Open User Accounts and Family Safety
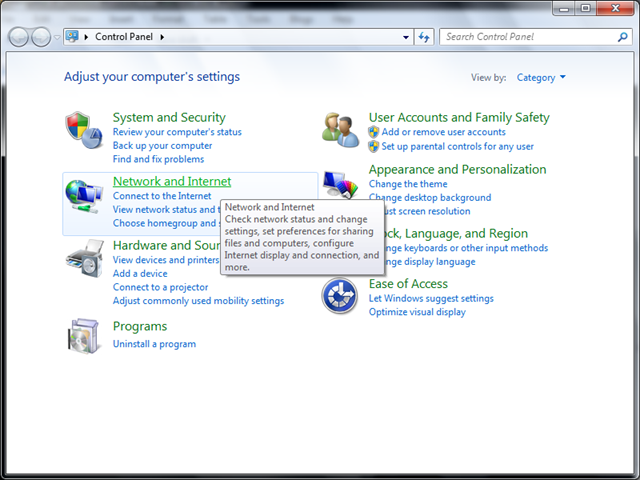The width and height of the screenshot is (640, 480). pos(459,118)
